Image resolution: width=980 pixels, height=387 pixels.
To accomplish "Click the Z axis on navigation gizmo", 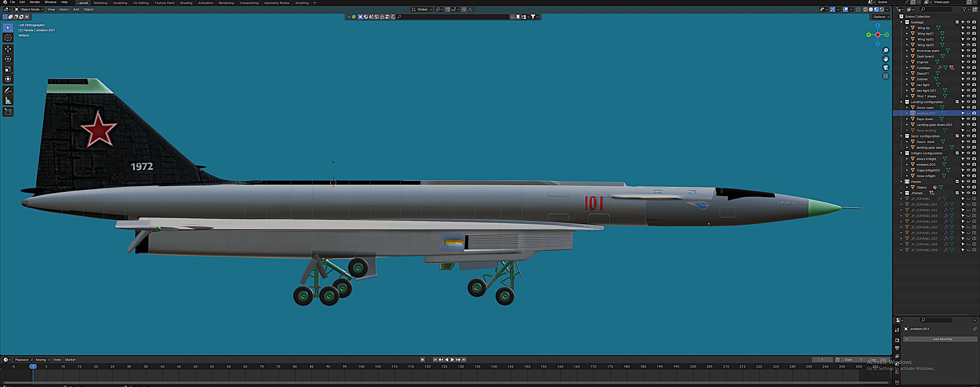I will [x=878, y=26].
